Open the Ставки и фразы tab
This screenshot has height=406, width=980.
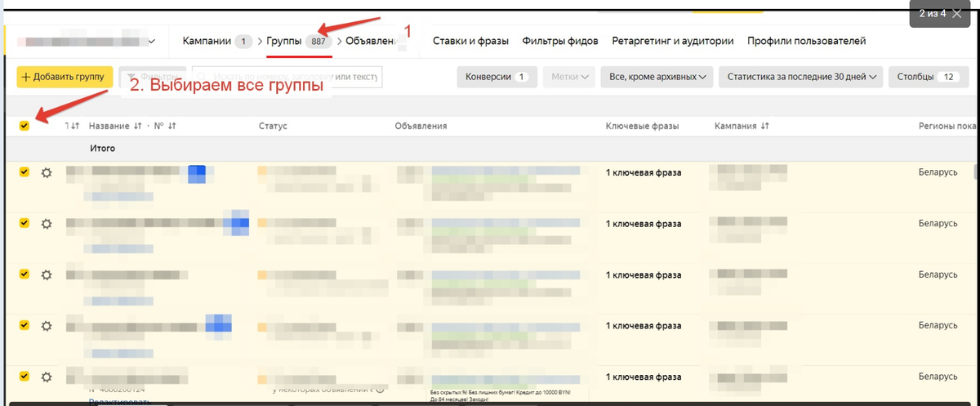(470, 41)
